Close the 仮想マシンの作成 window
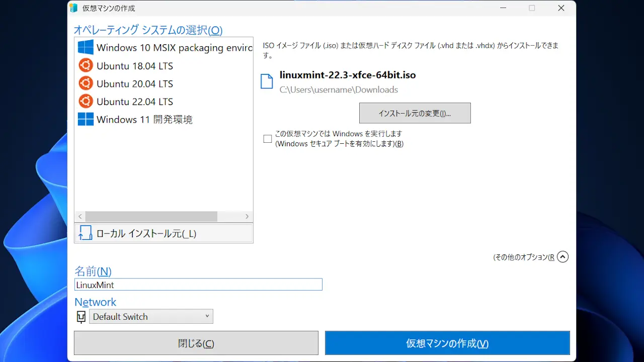Image resolution: width=644 pixels, height=362 pixels. click(x=561, y=8)
